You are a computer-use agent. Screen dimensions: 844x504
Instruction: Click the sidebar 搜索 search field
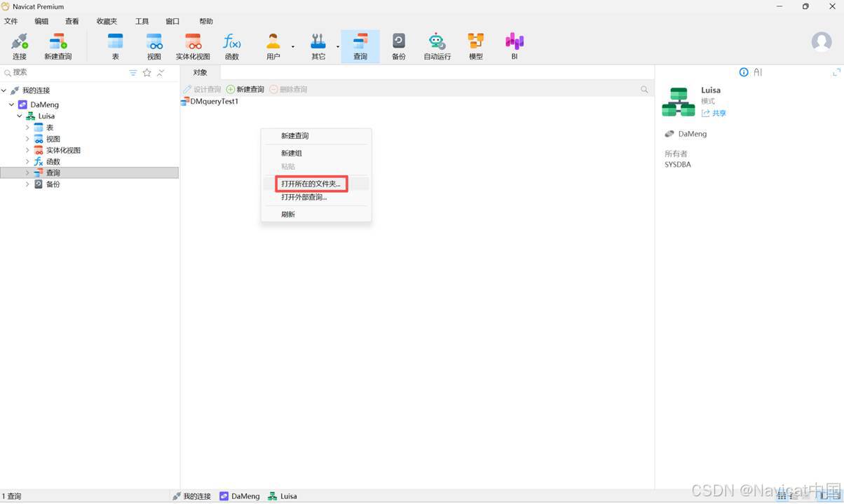(x=63, y=72)
